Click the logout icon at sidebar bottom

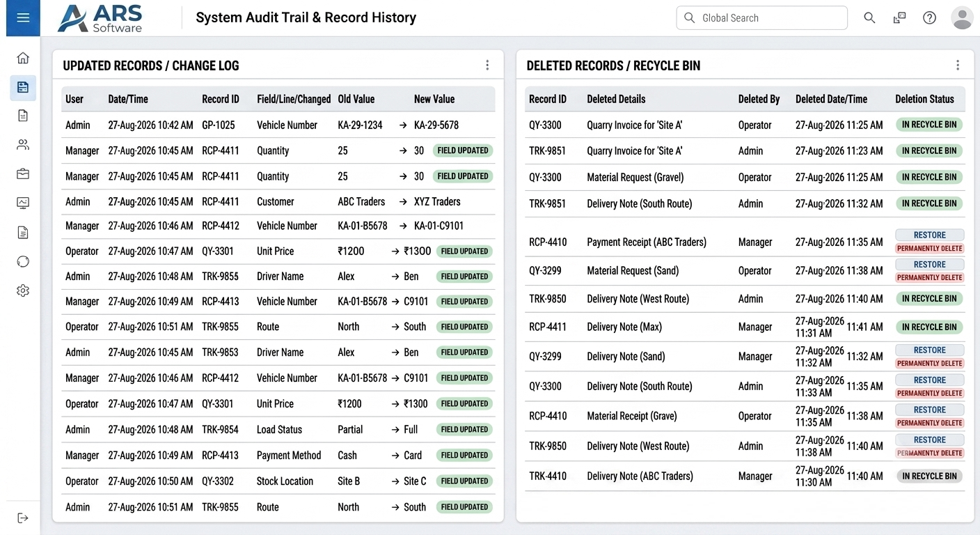[23, 518]
